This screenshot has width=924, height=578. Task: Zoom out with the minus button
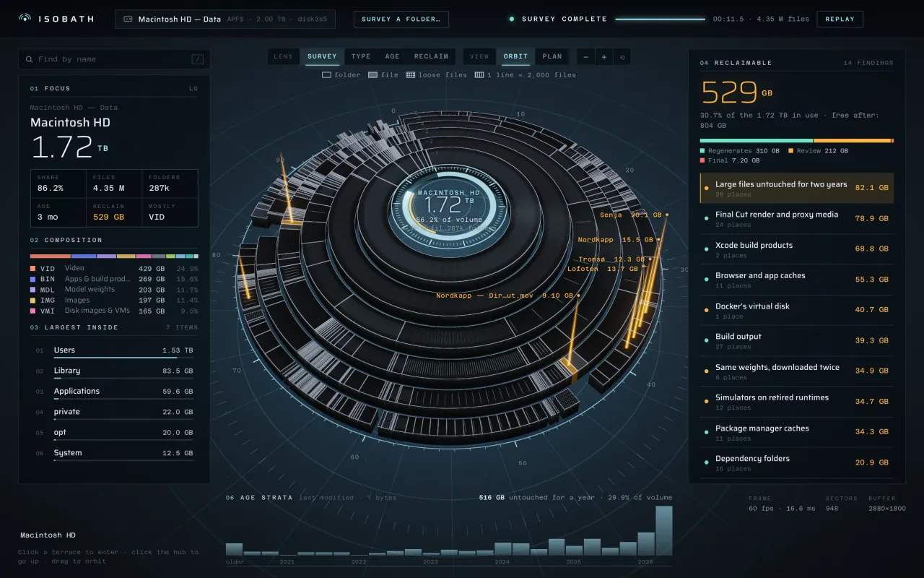click(585, 56)
